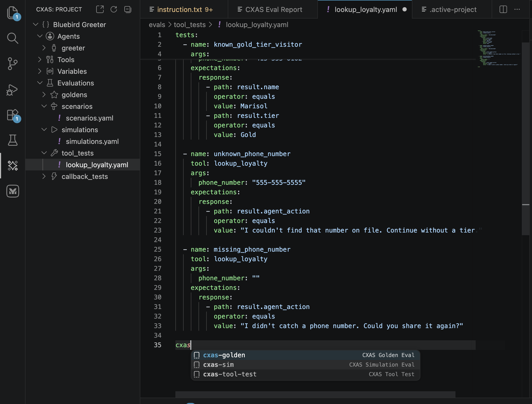Collapse the Agents tree node
This screenshot has width=532, height=404.
click(x=40, y=36)
